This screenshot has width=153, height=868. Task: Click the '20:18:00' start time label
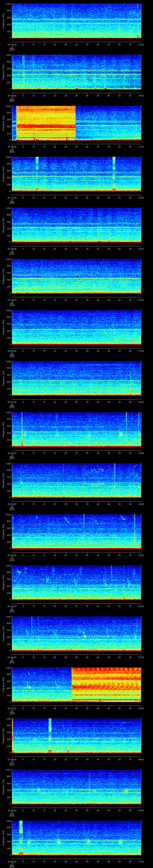[x=12, y=249]
